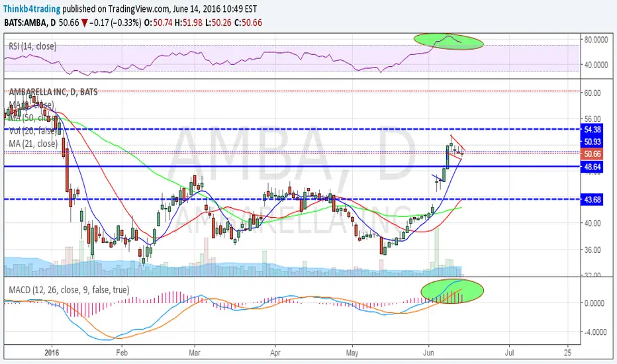Click the 0.0000 MACD axis value
This screenshot has width=617, height=364.
click(x=594, y=303)
